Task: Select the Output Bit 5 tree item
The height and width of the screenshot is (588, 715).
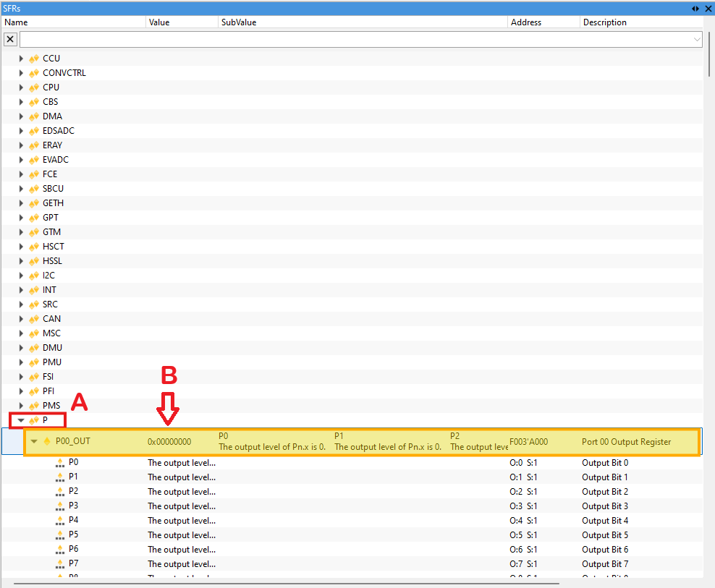Action: (605, 534)
